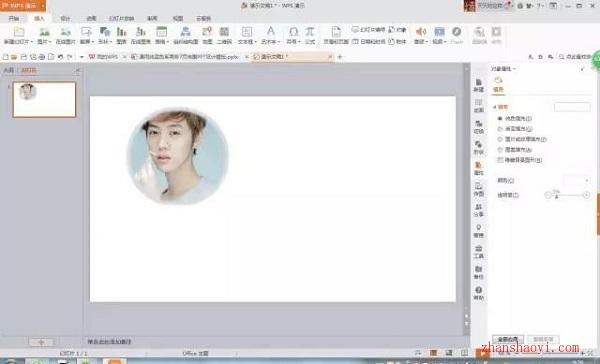600x364 pixels.
Task: Click the Apply to All button
Action: (x=508, y=339)
